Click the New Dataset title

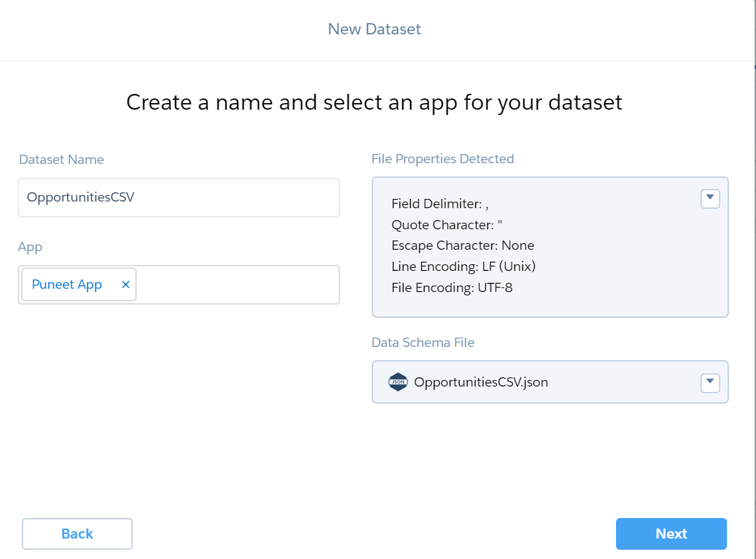[374, 29]
